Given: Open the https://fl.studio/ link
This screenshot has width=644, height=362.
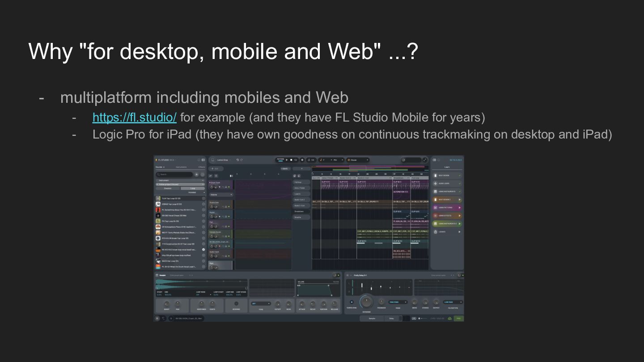Looking at the screenshot, I should 135,117.
